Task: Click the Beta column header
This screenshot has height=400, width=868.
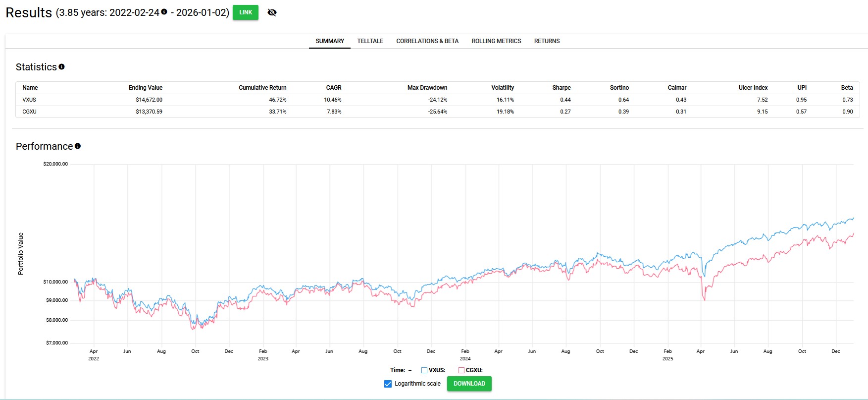Action: pyautogui.click(x=847, y=88)
